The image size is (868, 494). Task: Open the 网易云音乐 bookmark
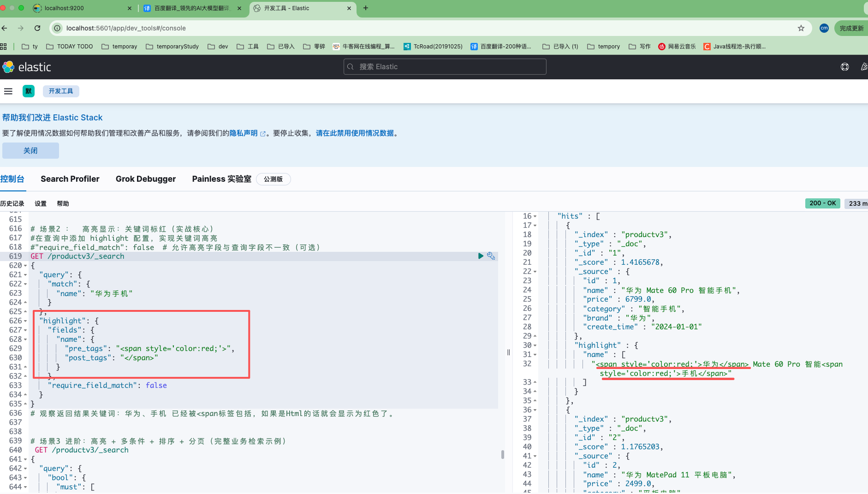click(677, 46)
